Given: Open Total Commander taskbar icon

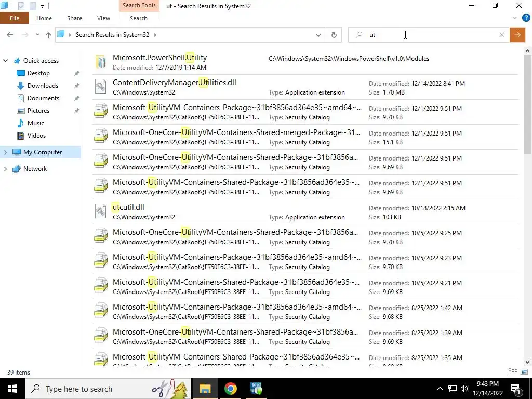Looking at the screenshot, I should [256, 389].
